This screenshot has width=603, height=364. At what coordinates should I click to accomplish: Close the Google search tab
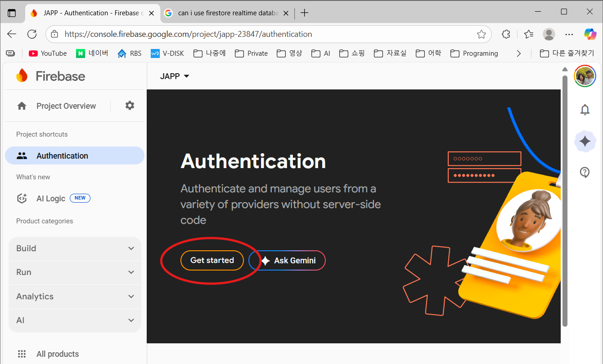pyautogui.click(x=286, y=13)
